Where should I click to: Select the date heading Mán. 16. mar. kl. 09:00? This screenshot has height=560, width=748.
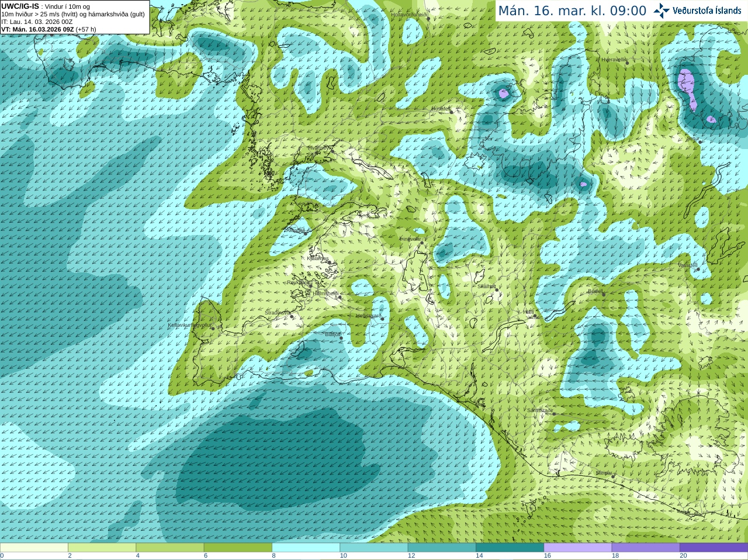(x=572, y=11)
